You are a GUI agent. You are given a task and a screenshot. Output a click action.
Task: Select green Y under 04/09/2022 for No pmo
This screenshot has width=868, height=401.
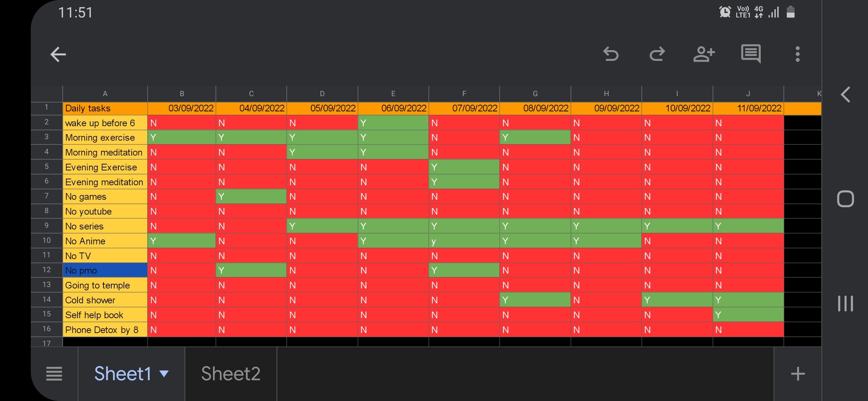pos(251,270)
